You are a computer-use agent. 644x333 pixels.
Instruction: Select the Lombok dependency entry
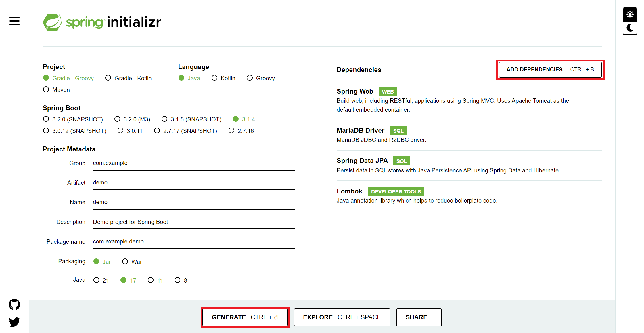click(x=349, y=191)
